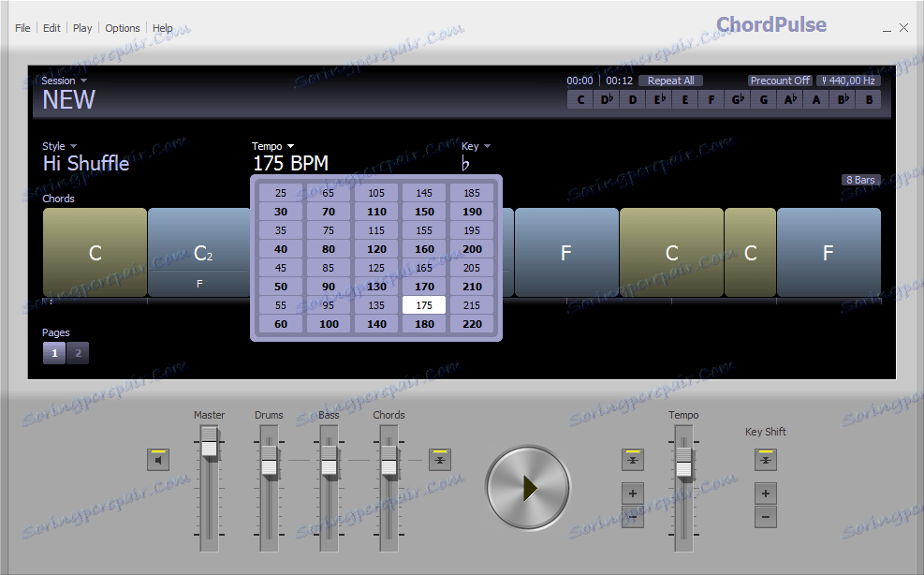Increase tempo with the plus button
The height and width of the screenshot is (575, 924).
[x=632, y=494]
